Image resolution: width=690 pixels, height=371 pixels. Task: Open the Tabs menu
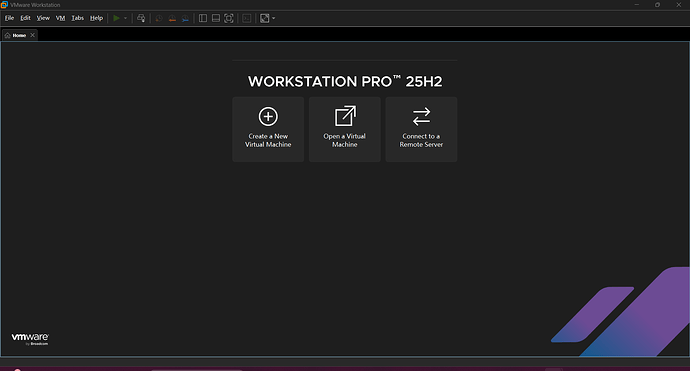point(77,18)
